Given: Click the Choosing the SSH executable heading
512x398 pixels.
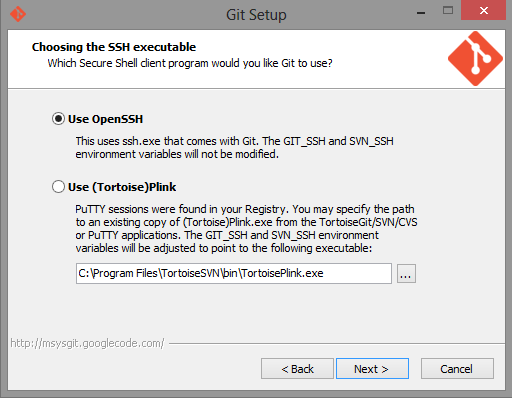Looking at the screenshot, I should [114, 47].
